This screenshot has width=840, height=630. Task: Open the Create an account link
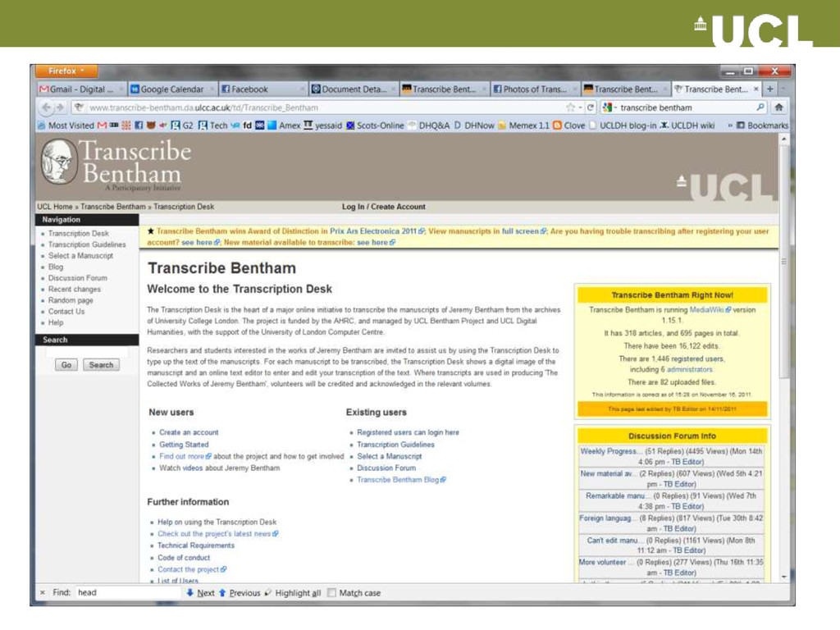[x=189, y=432]
